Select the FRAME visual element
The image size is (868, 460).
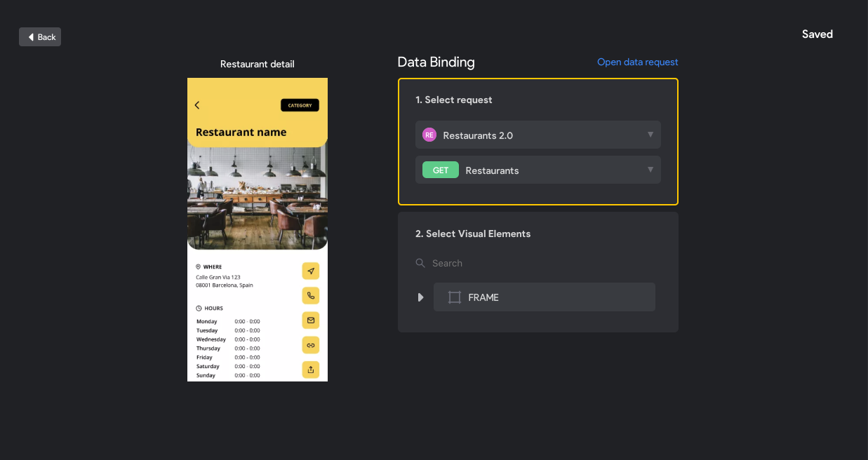coord(544,297)
